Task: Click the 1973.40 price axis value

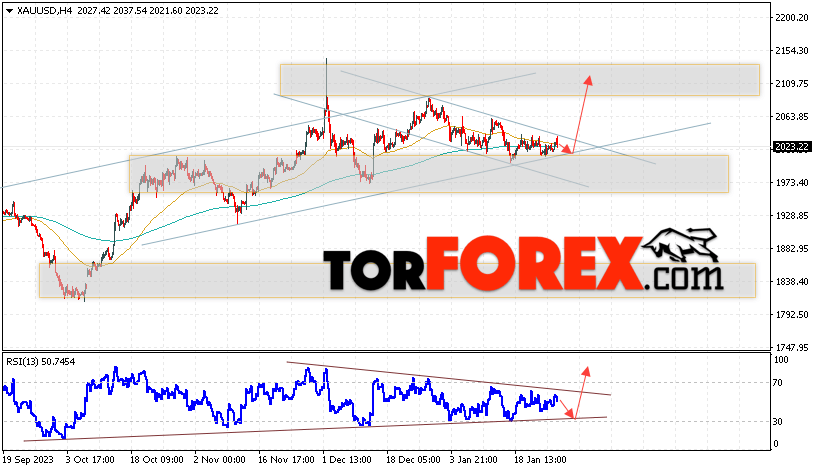Action: (792, 183)
